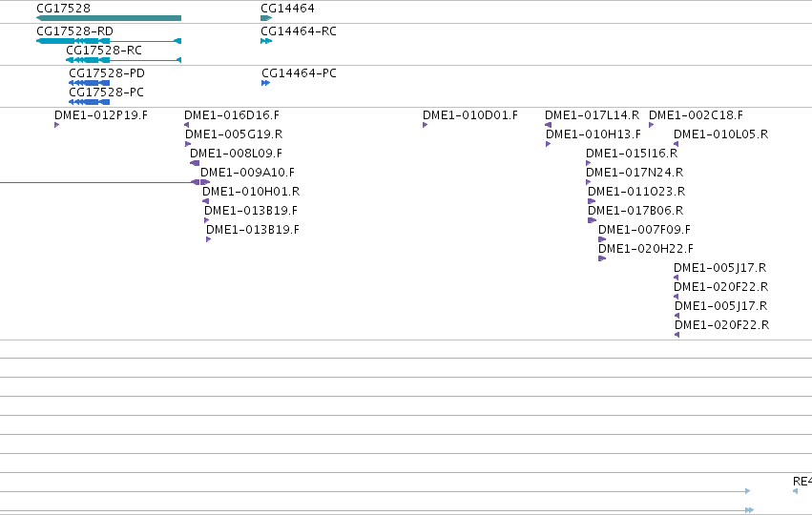This screenshot has width=812, height=515.
Task: Click the CG17528 gene label
Action: click(63, 9)
